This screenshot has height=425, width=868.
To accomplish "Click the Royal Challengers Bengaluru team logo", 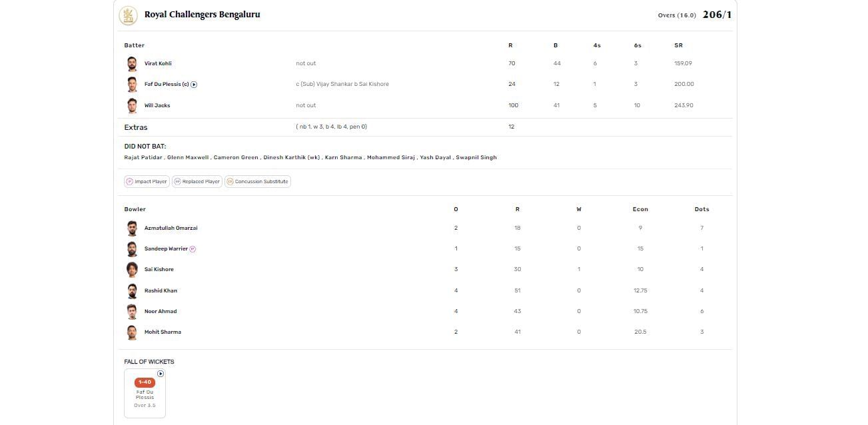I will tap(128, 15).
